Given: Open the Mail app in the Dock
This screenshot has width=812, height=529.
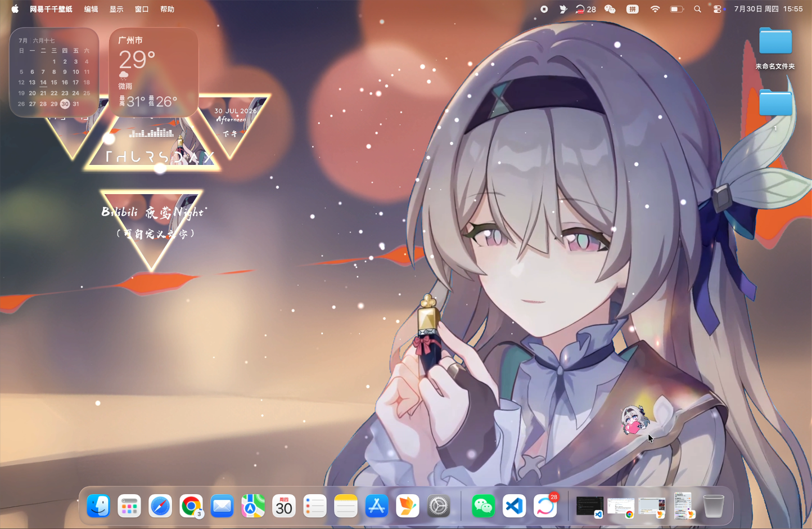Looking at the screenshot, I should (222, 506).
